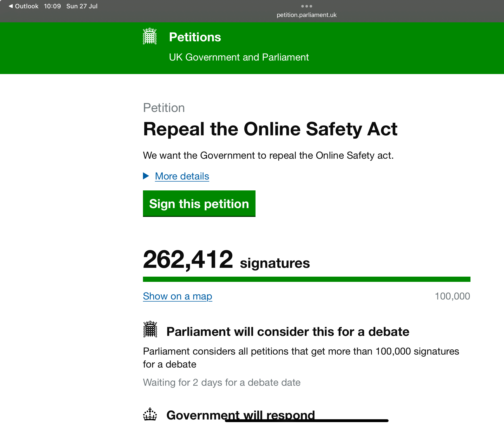Viewport: 504px width, 426px height.
Task: Click the three-dot menu at top
Action: pos(306,6)
